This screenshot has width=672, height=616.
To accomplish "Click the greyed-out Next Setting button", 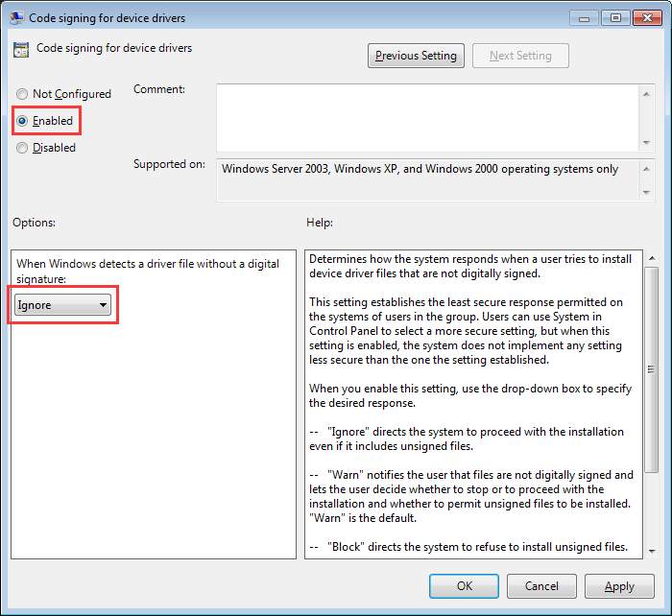I will point(520,56).
